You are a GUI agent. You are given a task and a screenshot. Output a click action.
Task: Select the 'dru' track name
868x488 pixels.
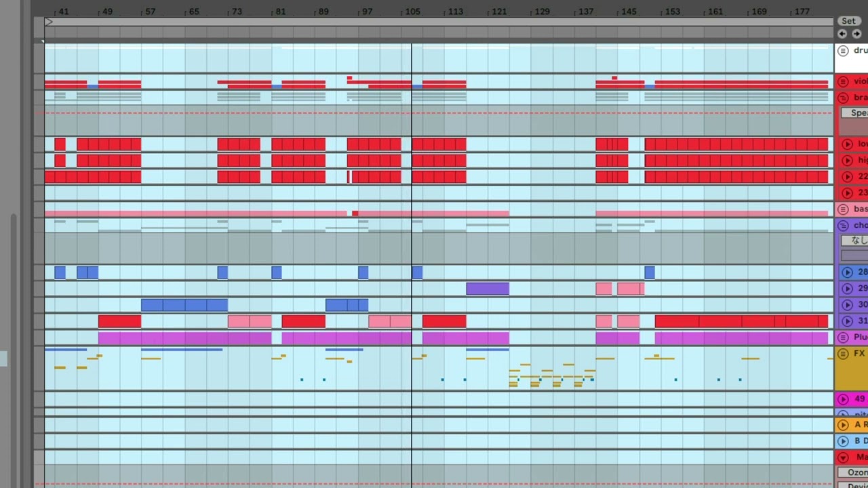click(861, 51)
